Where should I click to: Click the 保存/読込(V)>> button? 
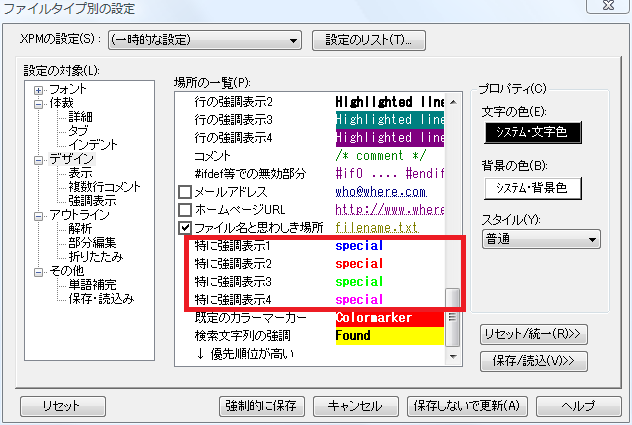(x=534, y=361)
